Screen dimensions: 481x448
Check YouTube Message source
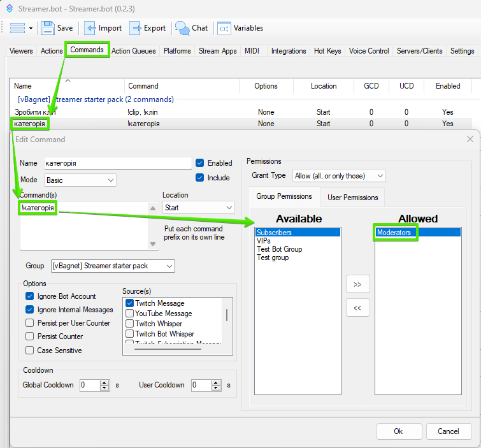click(129, 314)
